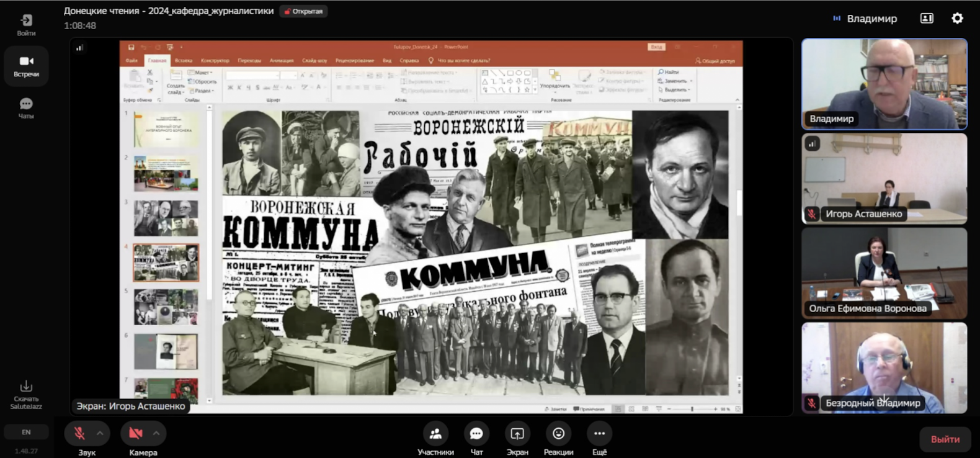Open the font name combo box
The image size is (980, 458).
[x=252, y=76]
